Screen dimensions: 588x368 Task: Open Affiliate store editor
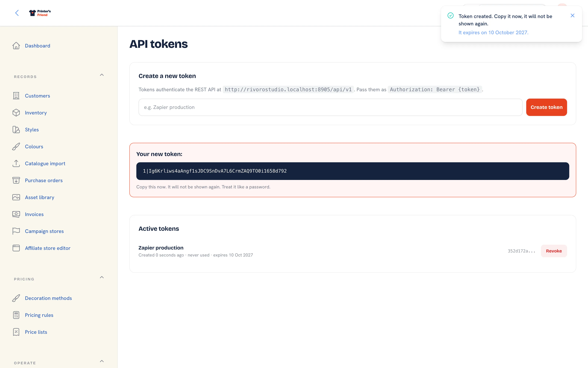point(48,248)
